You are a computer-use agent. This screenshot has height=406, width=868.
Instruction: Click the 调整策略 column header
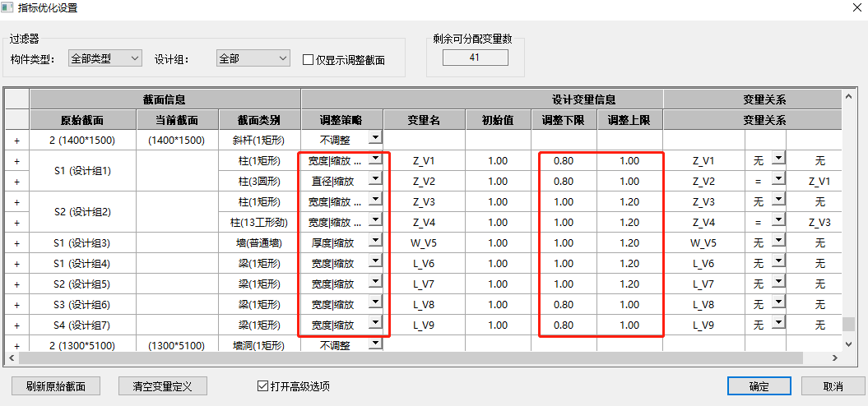341,120
